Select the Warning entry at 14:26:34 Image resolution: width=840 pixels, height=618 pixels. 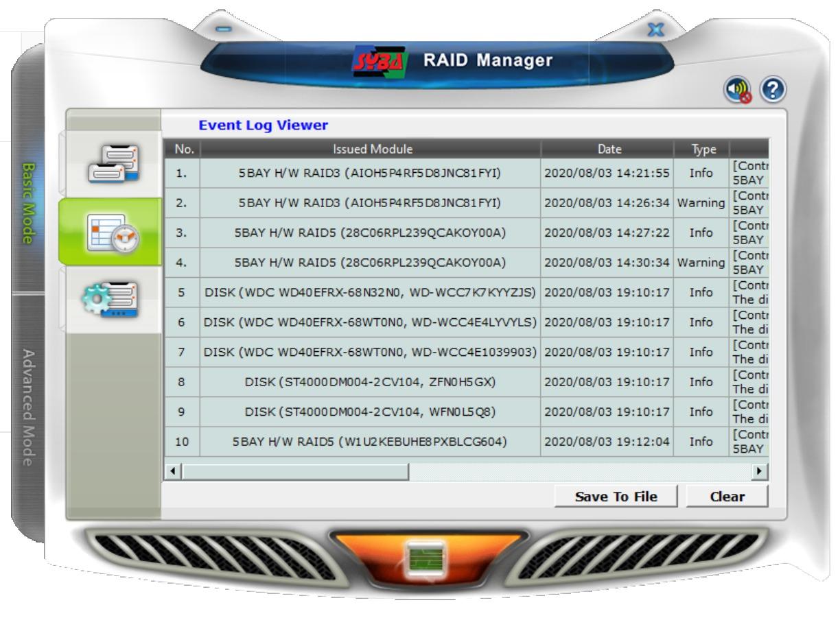coord(465,203)
